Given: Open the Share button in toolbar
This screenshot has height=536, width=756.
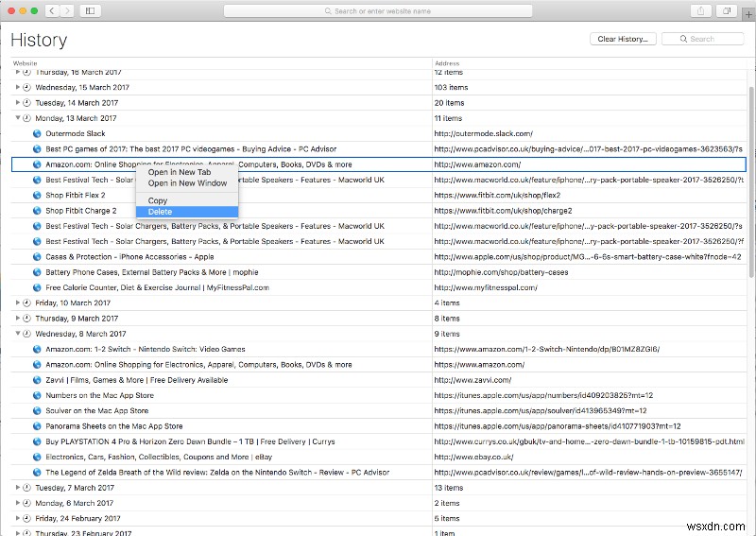Looking at the screenshot, I should (701, 10).
